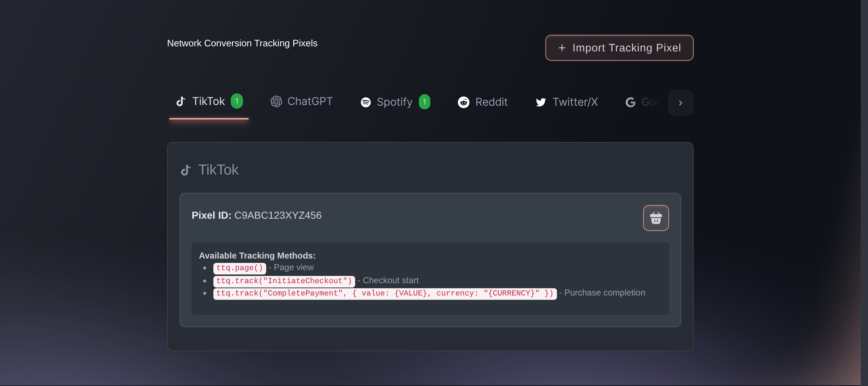Select the partially hidden Google tab
The width and height of the screenshot is (868, 386).
click(643, 102)
